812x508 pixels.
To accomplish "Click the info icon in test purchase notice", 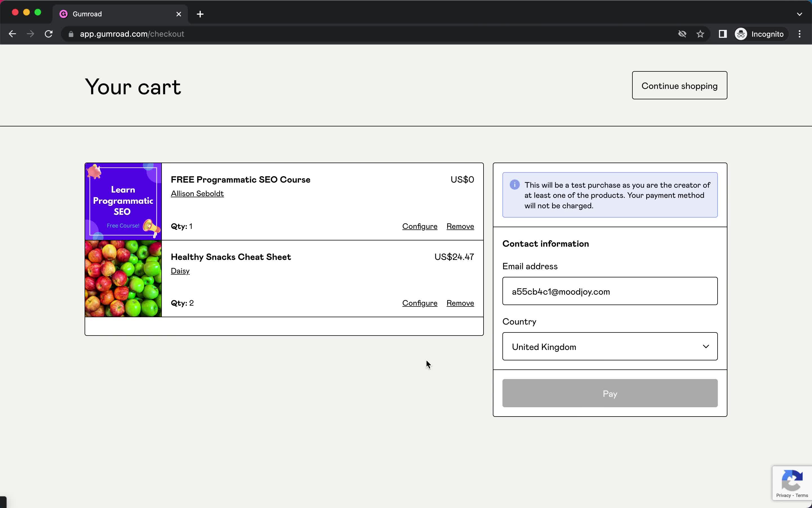I will point(514,185).
